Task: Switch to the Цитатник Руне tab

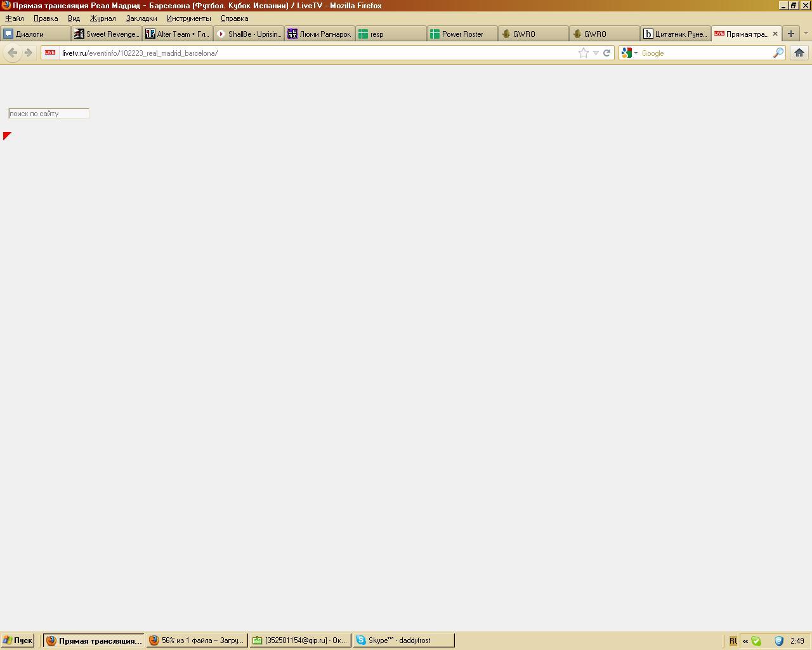Action: pyautogui.click(x=675, y=34)
